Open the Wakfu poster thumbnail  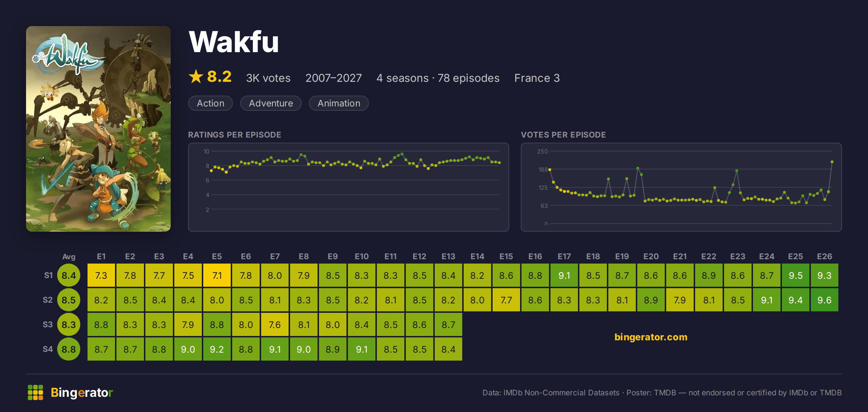coord(98,129)
